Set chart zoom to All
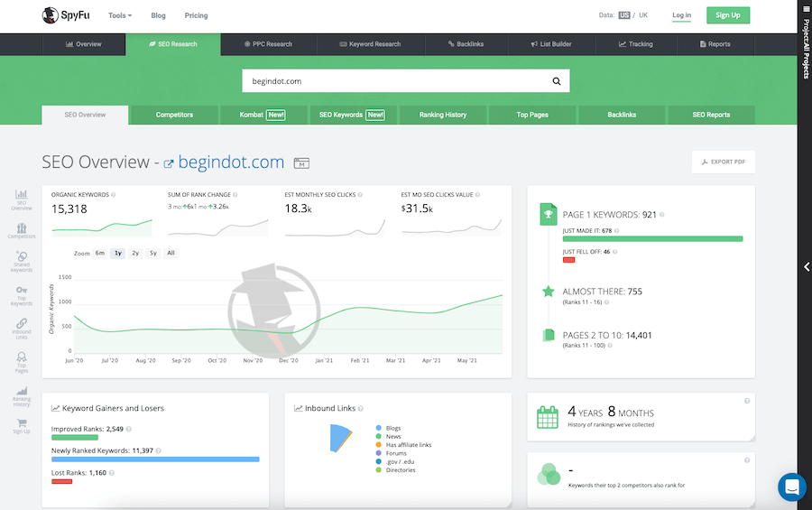The height and width of the screenshot is (510, 812). 171,253
